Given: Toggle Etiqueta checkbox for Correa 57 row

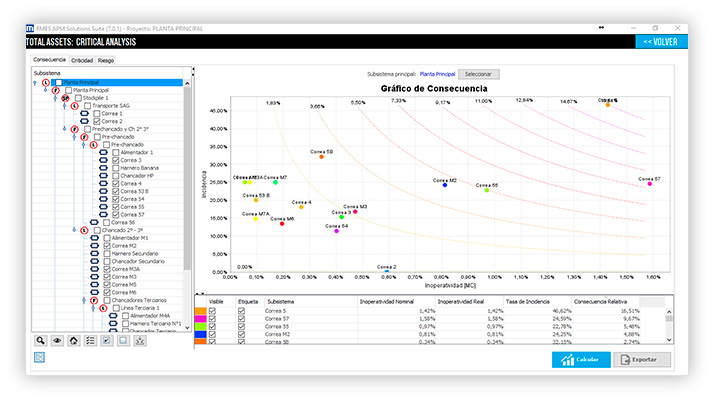Looking at the screenshot, I should click(x=241, y=319).
